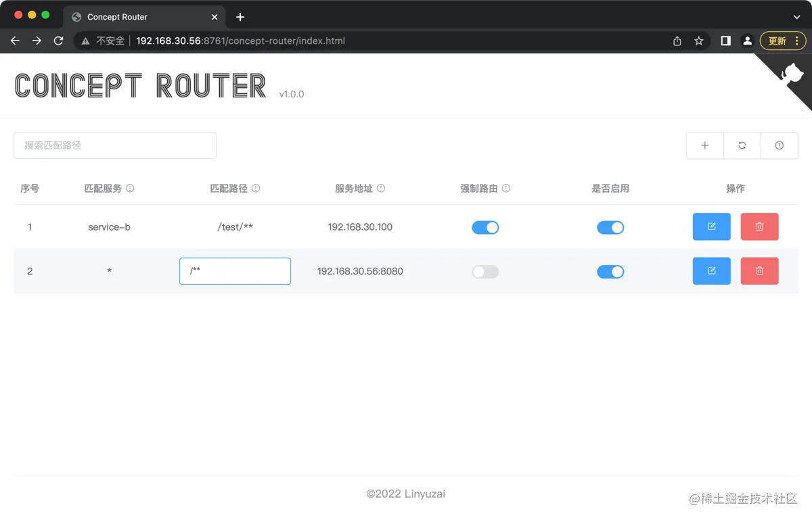
Task: Click the add route plus icon
Action: click(705, 145)
